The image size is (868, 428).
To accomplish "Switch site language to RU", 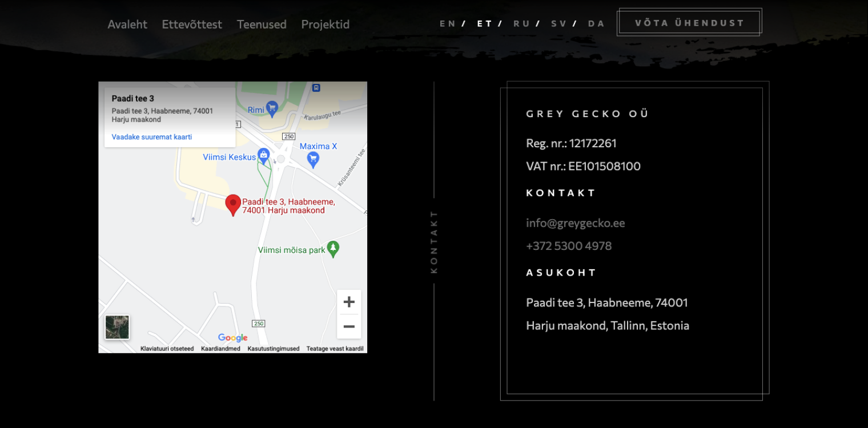I will [521, 23].
